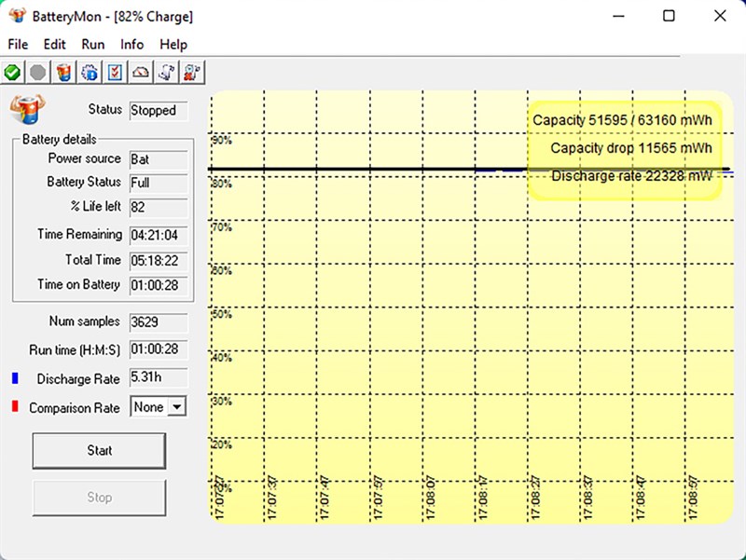Open the Help menu

click(x=173, y=44)
